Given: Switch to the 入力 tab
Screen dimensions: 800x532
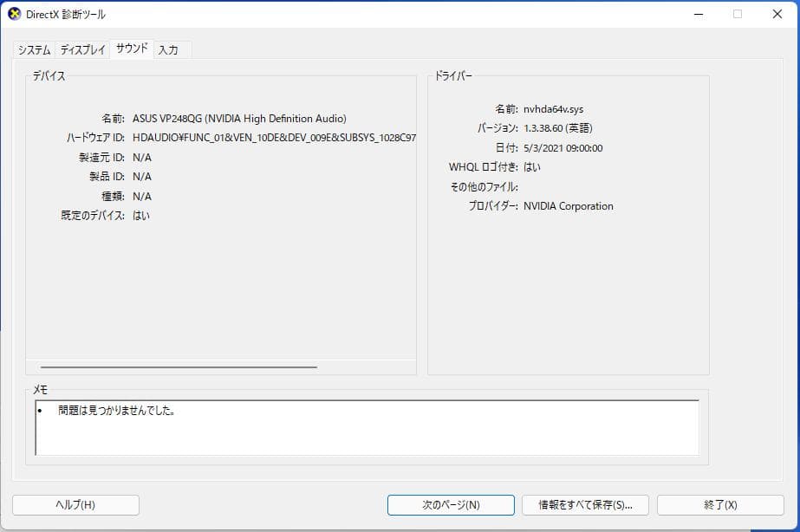Looking at the screenshot, I should click(x=170, y=49).
